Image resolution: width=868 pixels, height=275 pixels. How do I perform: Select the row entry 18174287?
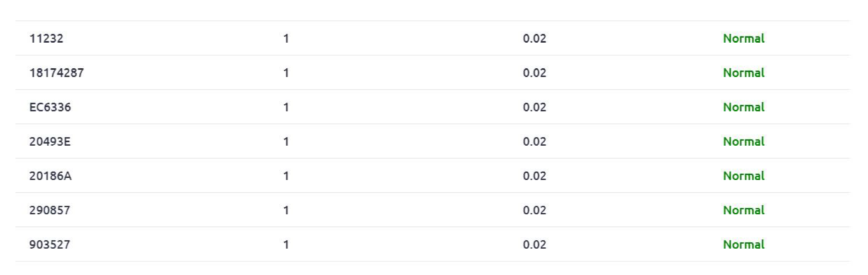57,73
